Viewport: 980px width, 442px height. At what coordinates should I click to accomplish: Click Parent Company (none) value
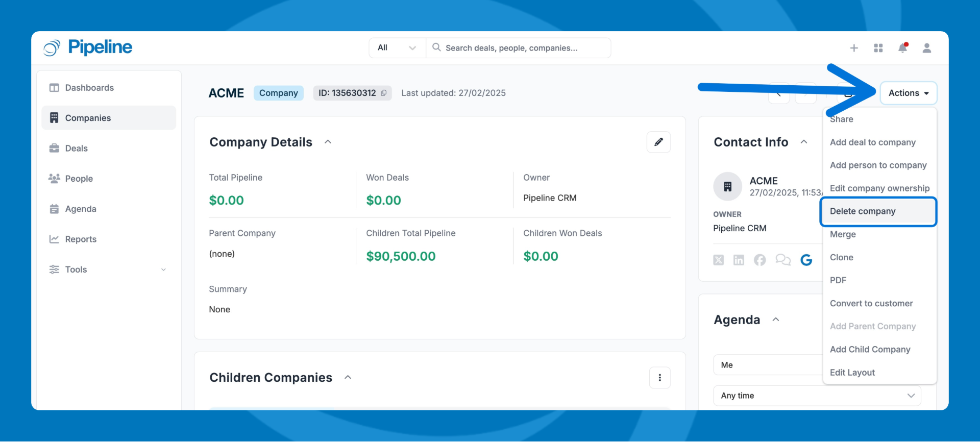[x=222, y=254]
